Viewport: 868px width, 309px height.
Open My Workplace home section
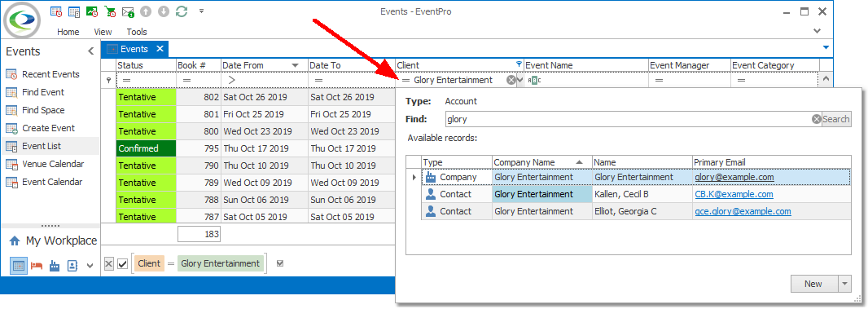tap(53, 241)
